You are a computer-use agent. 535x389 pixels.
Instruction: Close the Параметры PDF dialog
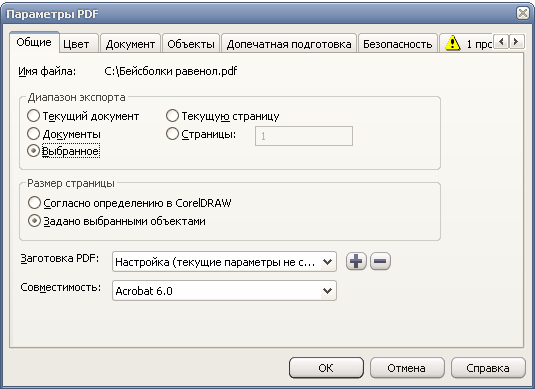click(523, 13)
